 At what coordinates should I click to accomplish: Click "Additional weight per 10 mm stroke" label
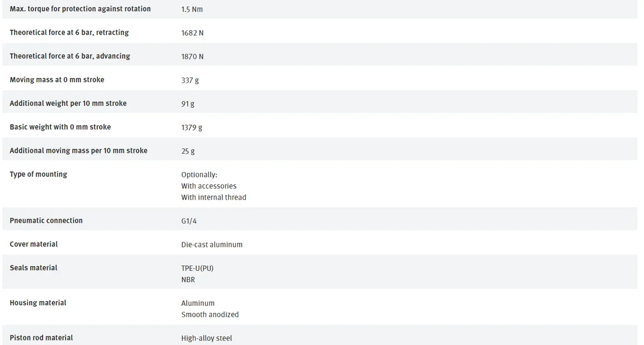click(x=68, y=104)
